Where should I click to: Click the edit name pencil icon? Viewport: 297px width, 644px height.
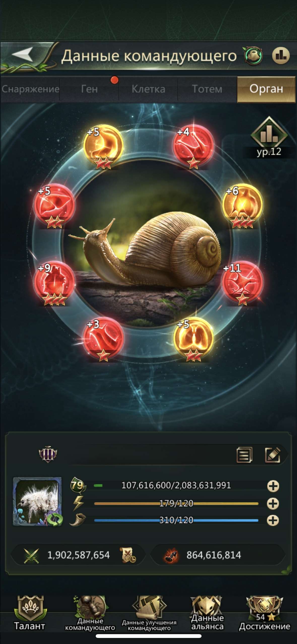coord(272,455)
